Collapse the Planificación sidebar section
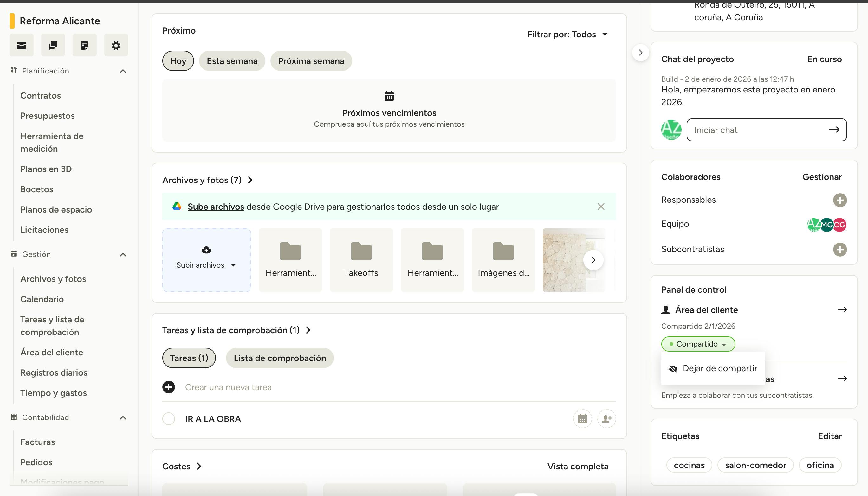Screen dimensions: 868x496 [123, 71]
